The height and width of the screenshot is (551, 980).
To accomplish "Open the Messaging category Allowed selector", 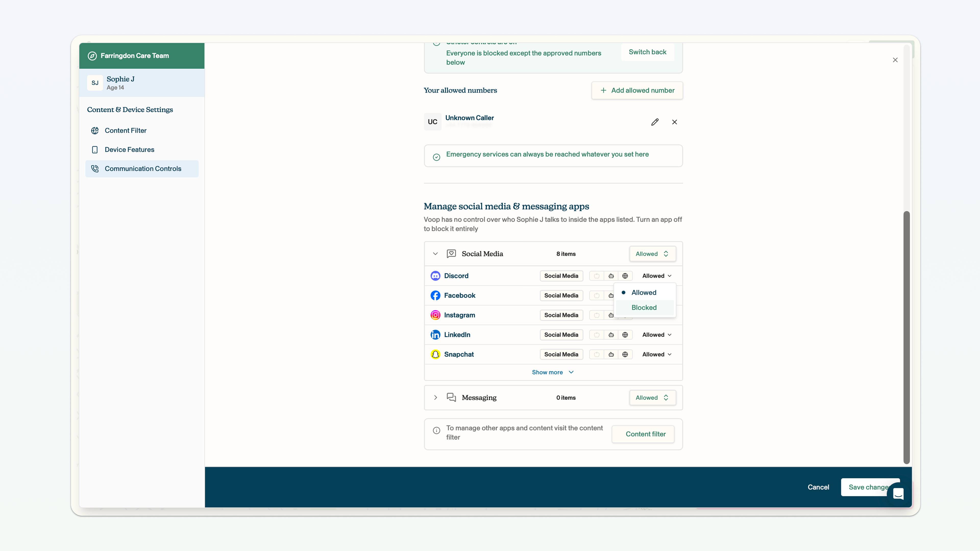I will point(653,398).
